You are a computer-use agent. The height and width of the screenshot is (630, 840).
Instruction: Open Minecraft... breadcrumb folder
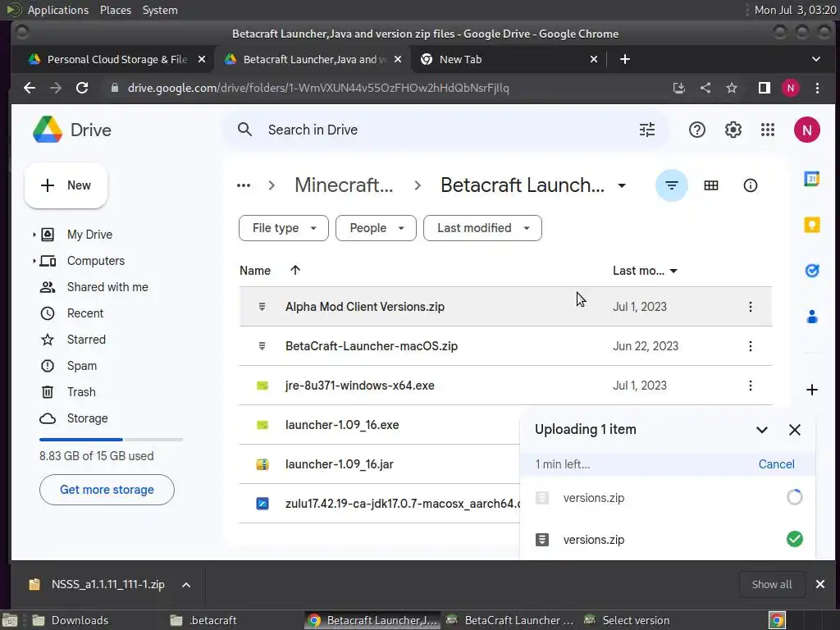(344, 185)
